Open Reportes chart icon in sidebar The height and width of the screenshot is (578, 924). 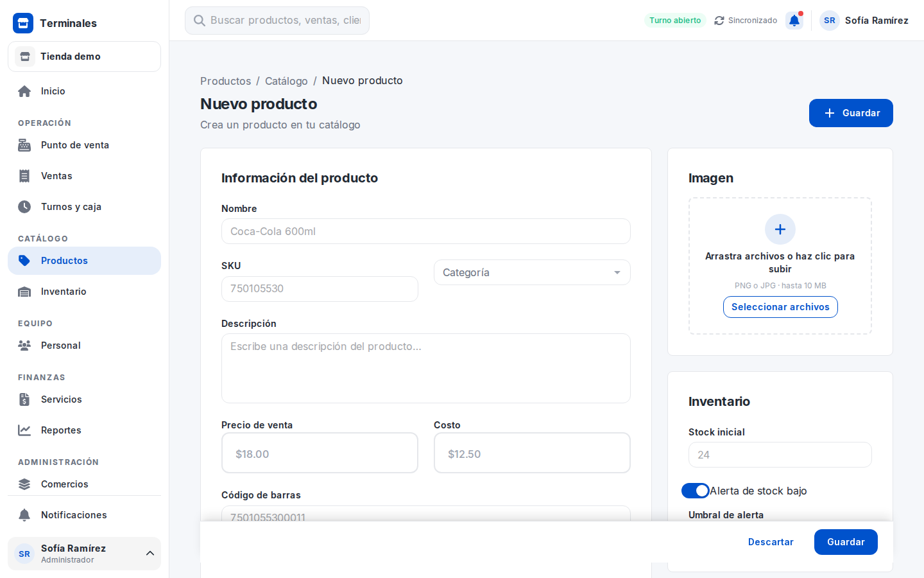[x=24, y=430]
